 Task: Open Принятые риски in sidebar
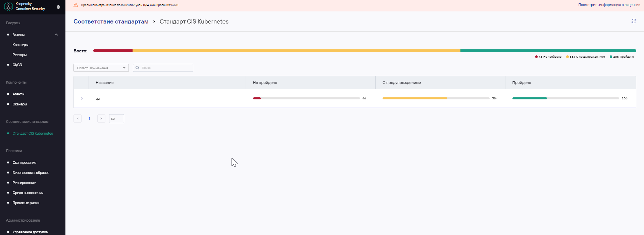[26, 203]
